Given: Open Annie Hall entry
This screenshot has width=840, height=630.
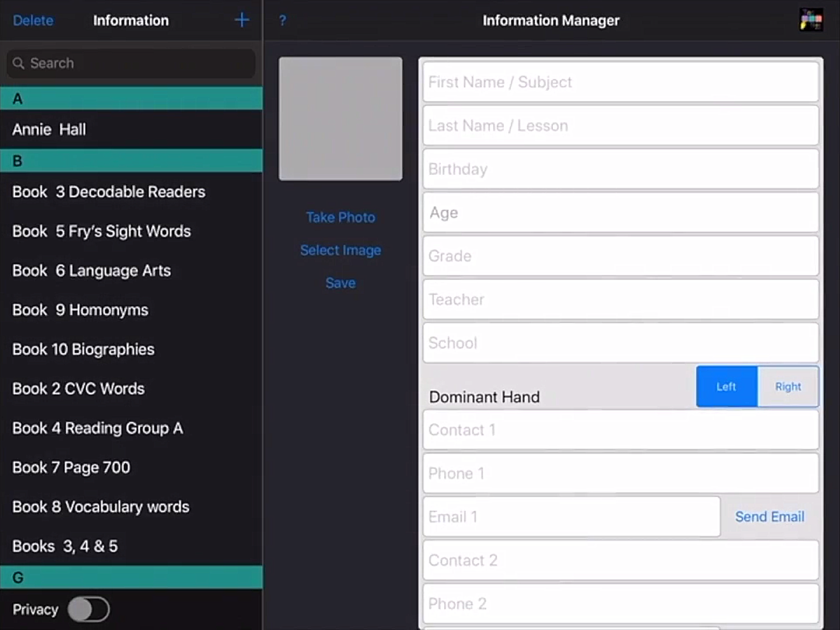Looking at the screenshot, I should point(49,130).
